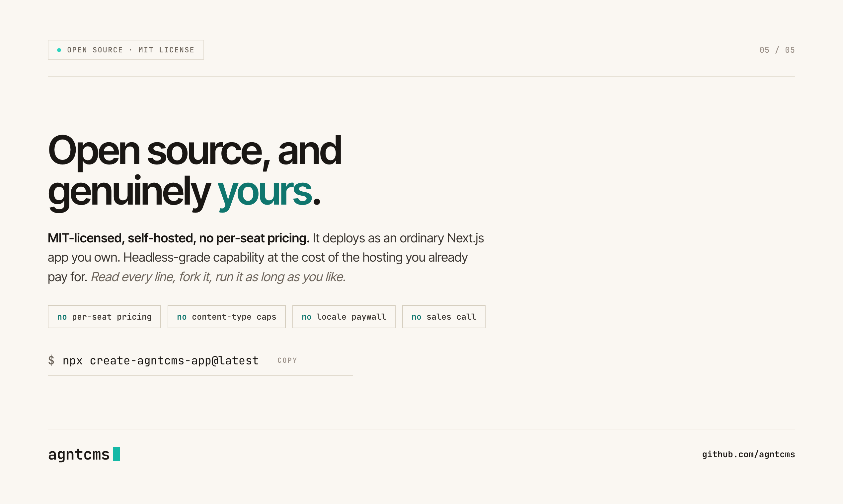The height and width of the screenshot is (504, 843).
Task: Open the github.com/agntcms link
Action: (x=748, y=454)
